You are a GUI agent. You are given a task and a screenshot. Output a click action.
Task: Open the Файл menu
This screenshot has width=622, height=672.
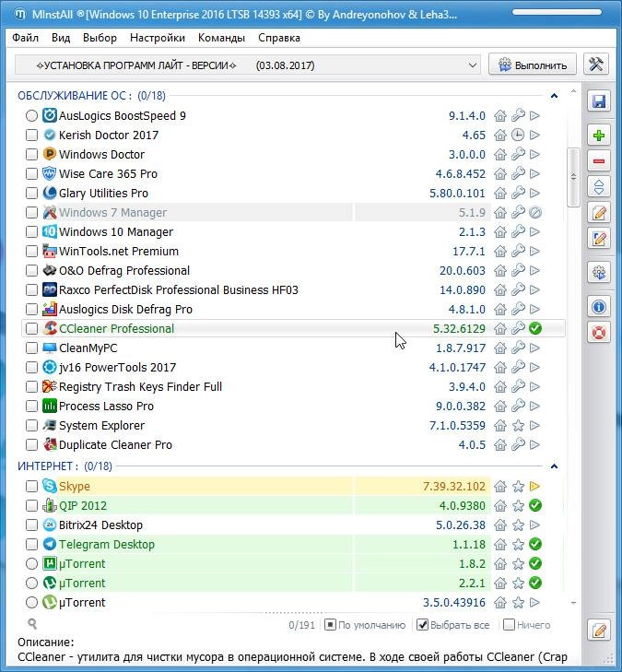[x=25, y=38]
